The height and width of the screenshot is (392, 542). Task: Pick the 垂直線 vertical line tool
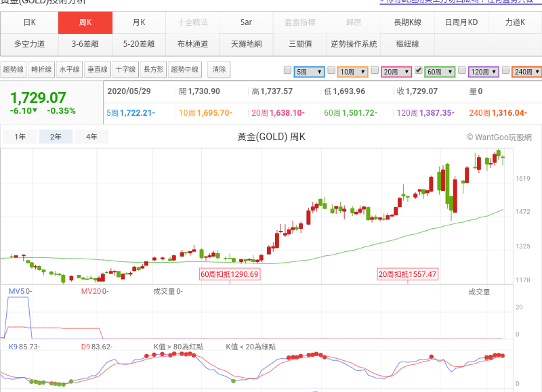pos(97,69)
